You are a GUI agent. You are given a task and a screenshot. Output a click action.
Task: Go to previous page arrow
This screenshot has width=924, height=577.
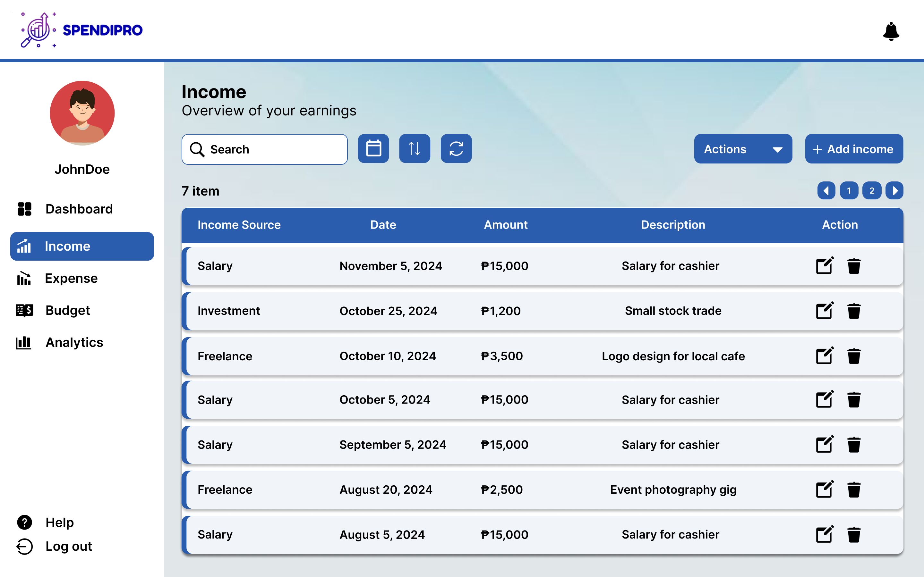point(826,190)
